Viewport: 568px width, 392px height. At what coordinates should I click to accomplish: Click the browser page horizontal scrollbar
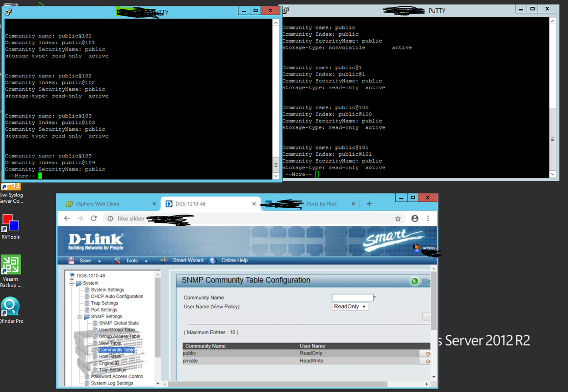(278, 384)
